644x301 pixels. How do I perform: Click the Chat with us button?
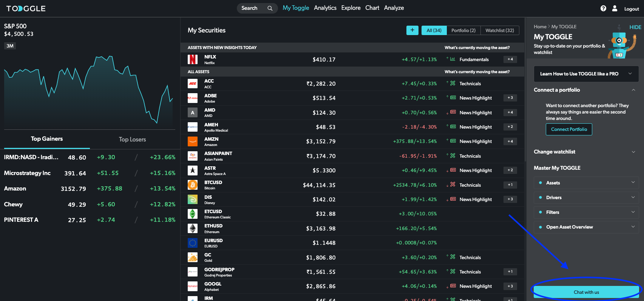click(x=586, y=292)
